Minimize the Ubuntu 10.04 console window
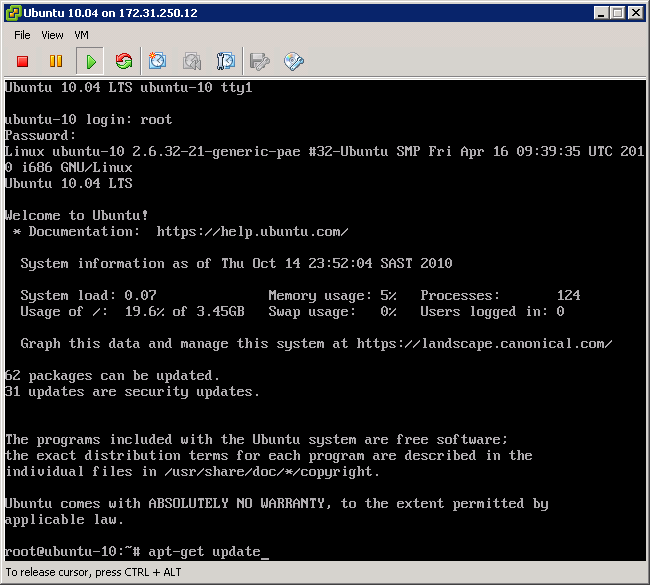The width and height of the screenshot is (650, 585). click(x=601, y=13)
